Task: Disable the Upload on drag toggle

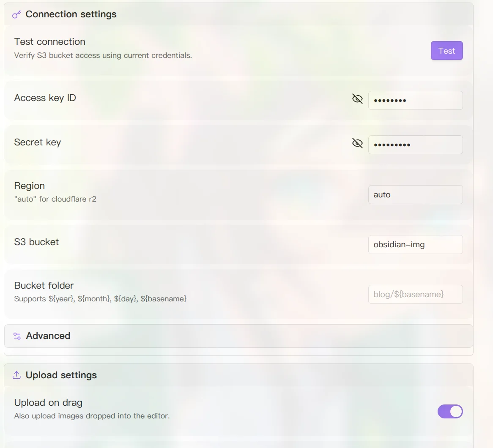Action: (x=450, y=411)
